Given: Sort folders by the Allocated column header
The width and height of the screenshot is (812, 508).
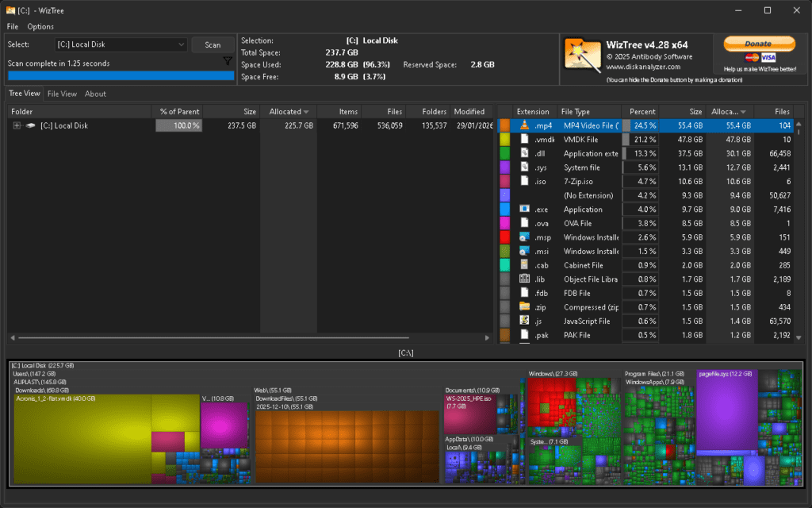Looking at the screenshot, I should tap(289, 112).
